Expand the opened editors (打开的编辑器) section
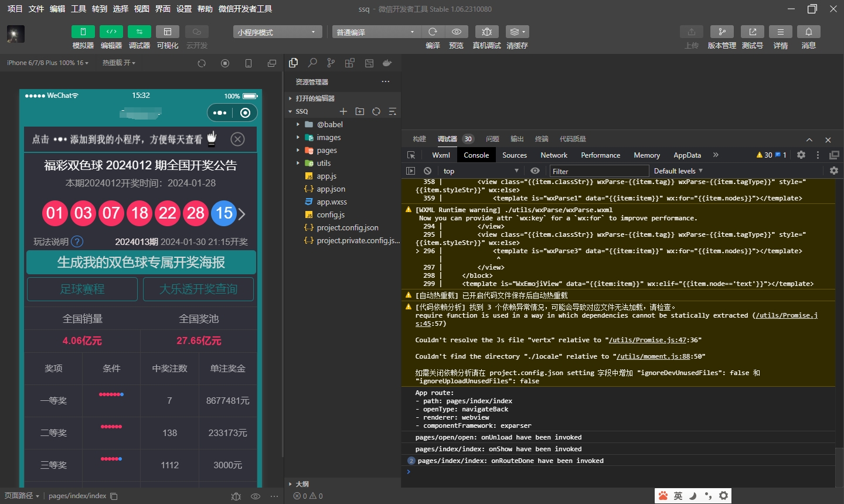The height and width of the screenshot is (504, 844). pyautogui.click(x=342, y=98)
